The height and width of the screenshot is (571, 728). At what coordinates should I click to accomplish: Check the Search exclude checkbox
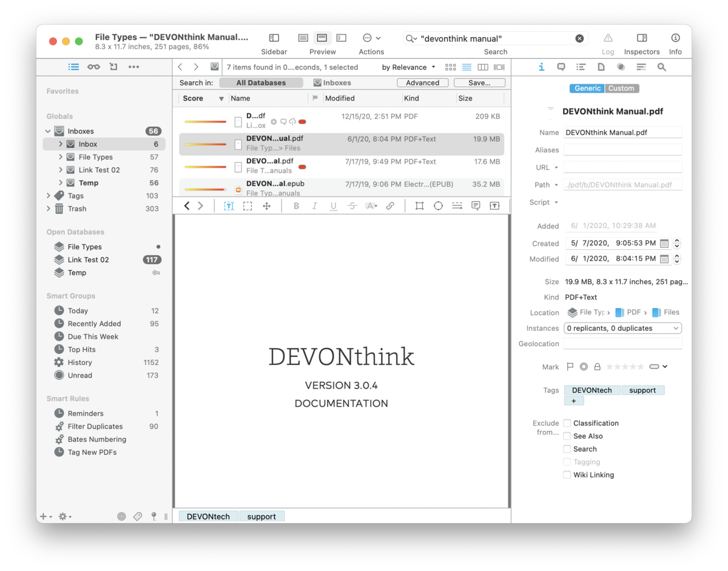pos(567,449)
